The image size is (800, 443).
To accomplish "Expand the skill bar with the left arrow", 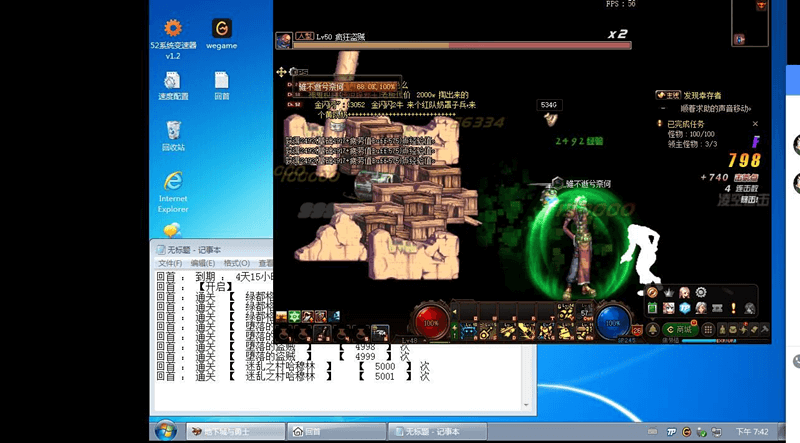I will tap(455, 311).
